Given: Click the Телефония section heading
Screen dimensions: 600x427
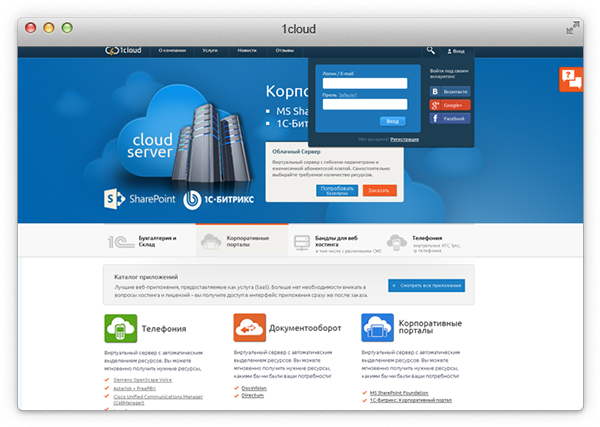Looking at the screenshot, I should [164, 329].
